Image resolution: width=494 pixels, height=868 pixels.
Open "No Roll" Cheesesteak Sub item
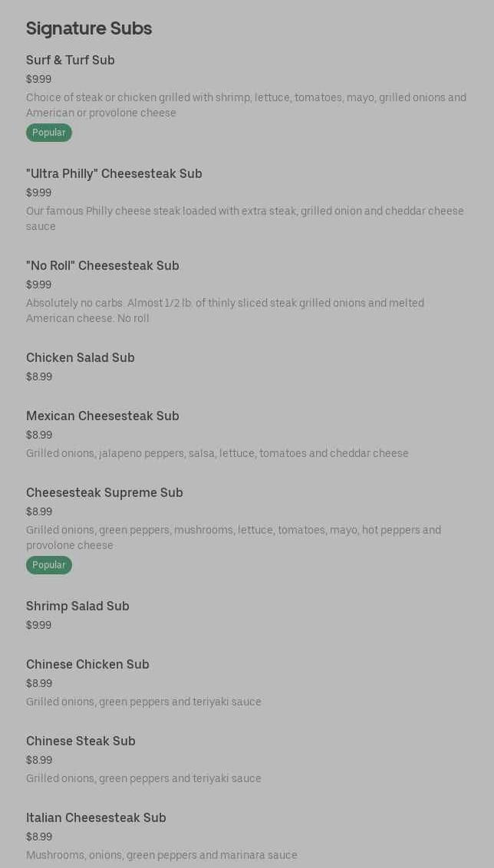103,266
